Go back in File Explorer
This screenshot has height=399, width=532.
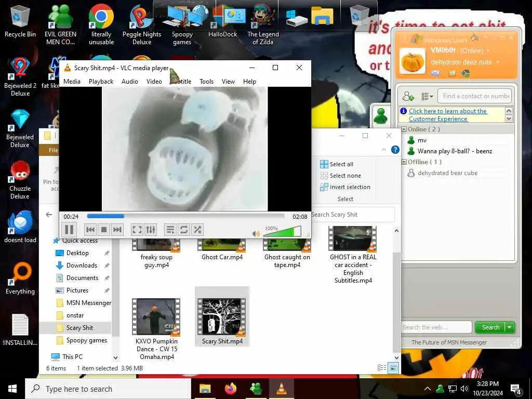tap(49, 215)
